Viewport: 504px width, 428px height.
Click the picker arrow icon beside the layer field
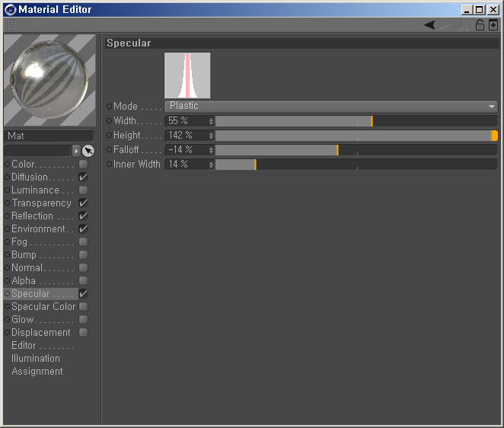pyautogui.click(x=88, y=151)
